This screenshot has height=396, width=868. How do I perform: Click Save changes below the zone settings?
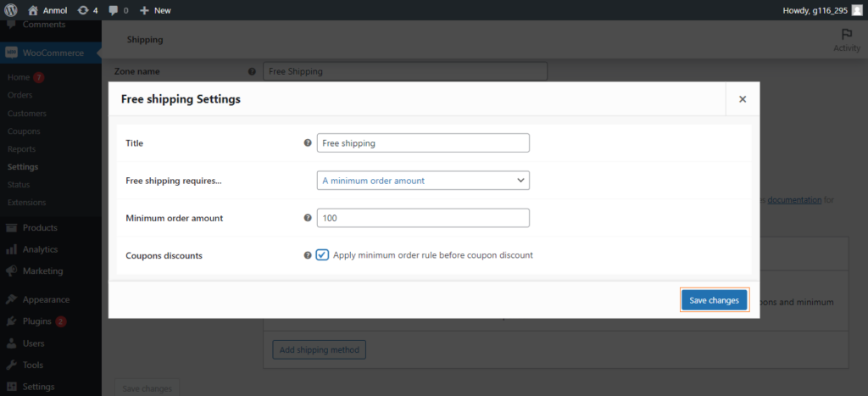coord(147,388)
